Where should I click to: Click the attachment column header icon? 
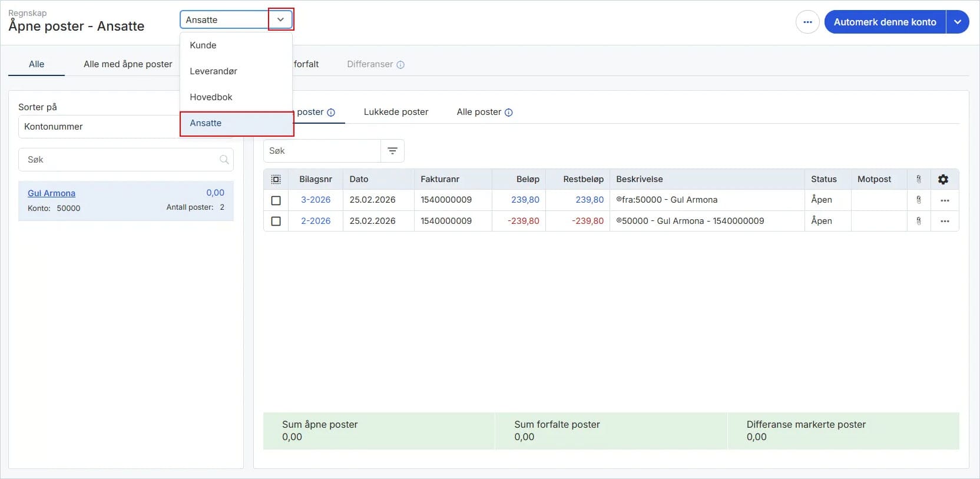pyautogui.click(x=919, y=179)
